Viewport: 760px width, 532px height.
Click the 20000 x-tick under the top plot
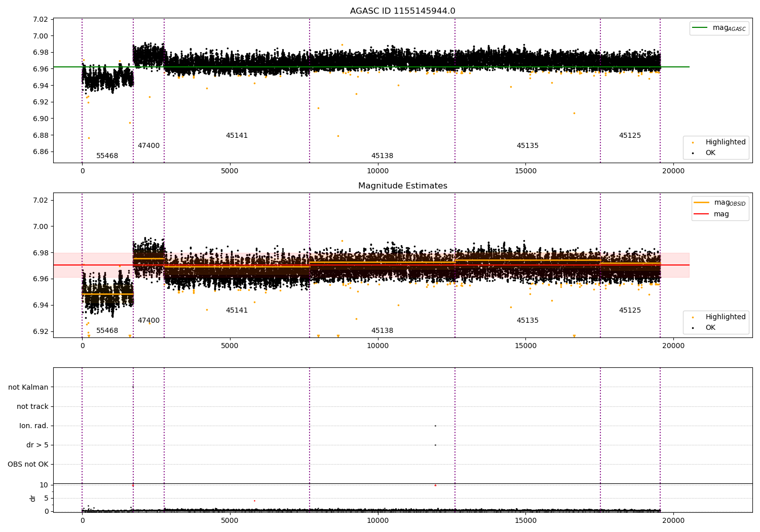673,171
